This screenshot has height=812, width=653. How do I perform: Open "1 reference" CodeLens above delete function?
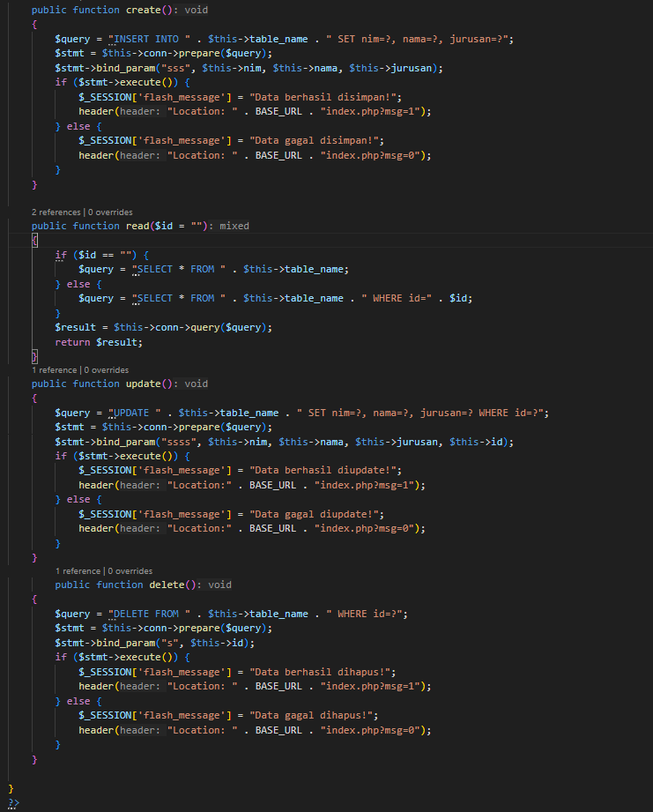[77, 571]
